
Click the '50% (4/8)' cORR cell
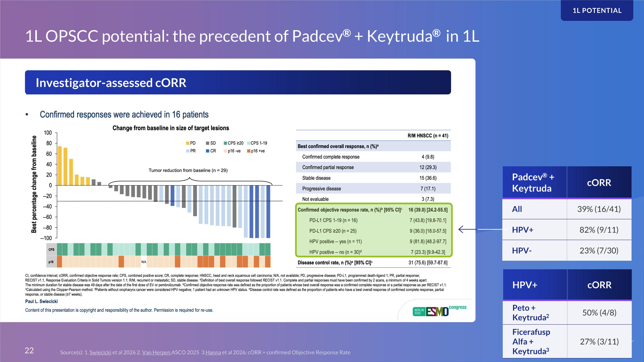click(599, 312)
